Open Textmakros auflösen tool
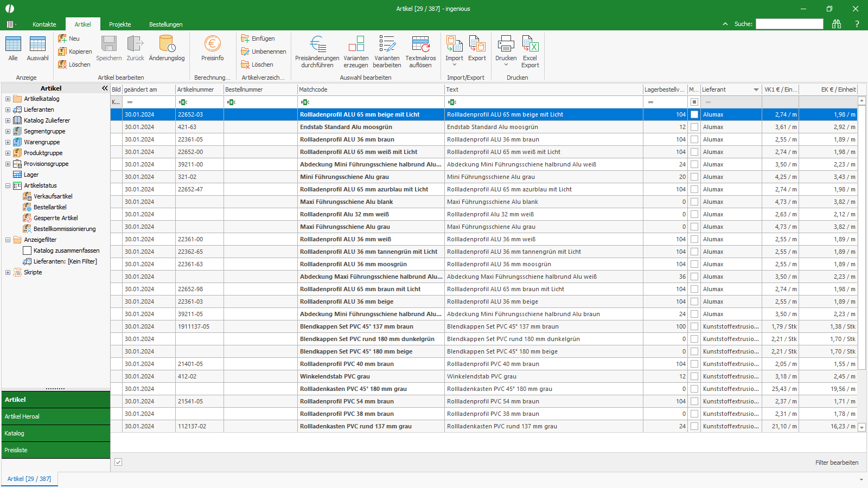This screenshot has height=488, width=868. tap(420, 44)
